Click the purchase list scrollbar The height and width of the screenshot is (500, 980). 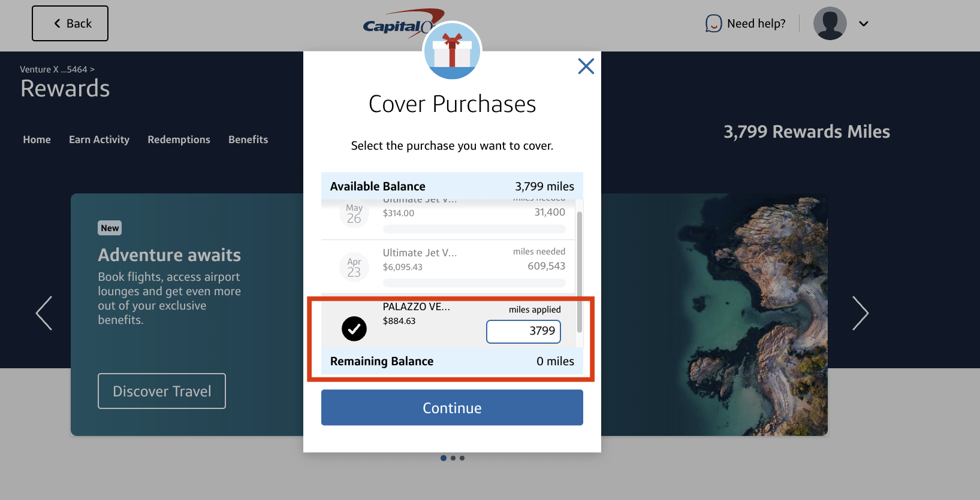580,272
